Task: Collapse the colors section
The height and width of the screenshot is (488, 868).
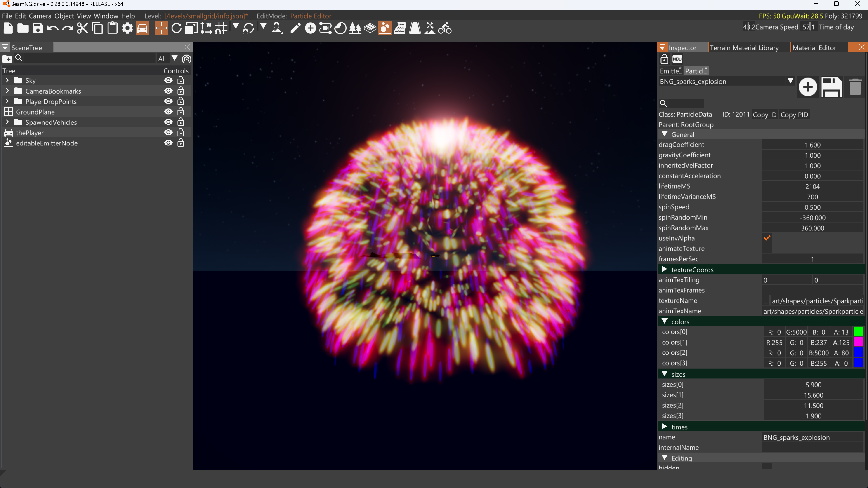Action: point(665,321)
